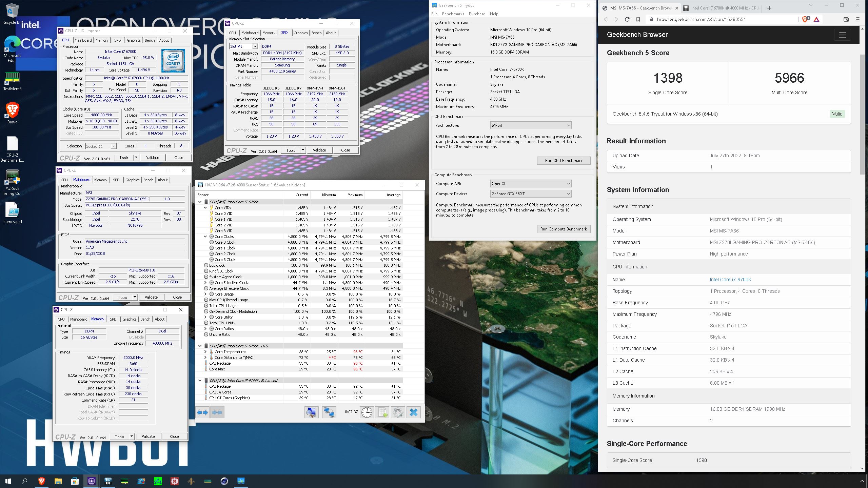This screenshot has width=868, height=488.
Task: Open Brave Rewards triangle icon
Action: [x=816, y=19]
